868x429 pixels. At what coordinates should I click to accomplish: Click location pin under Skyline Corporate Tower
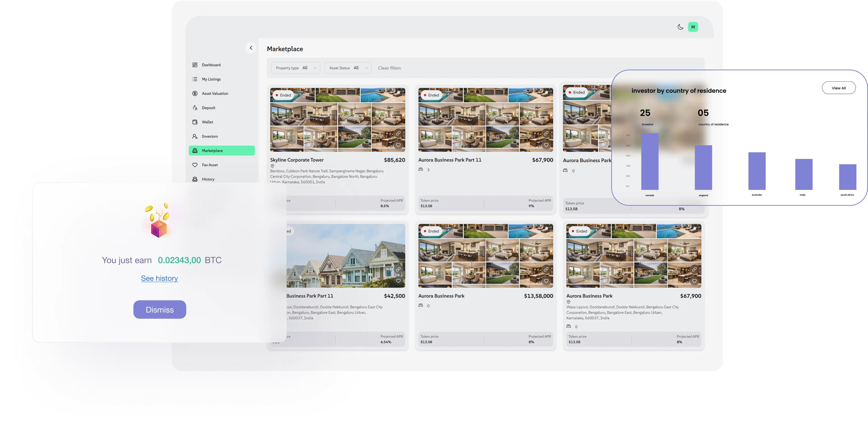(x=272, y=166)
